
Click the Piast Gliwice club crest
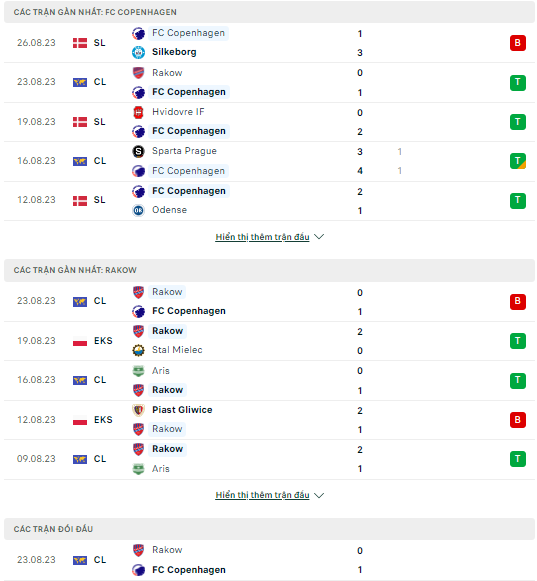138,410
